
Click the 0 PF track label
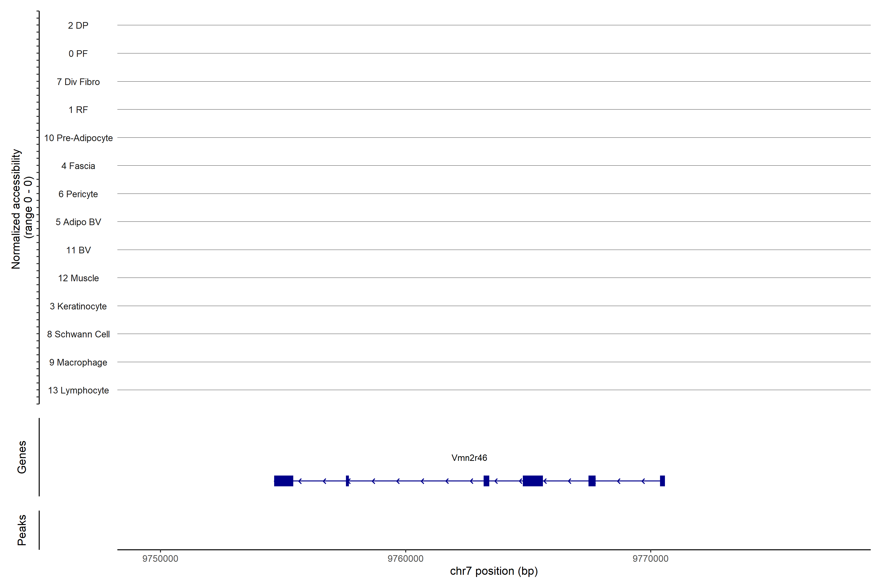pos(78,54)
